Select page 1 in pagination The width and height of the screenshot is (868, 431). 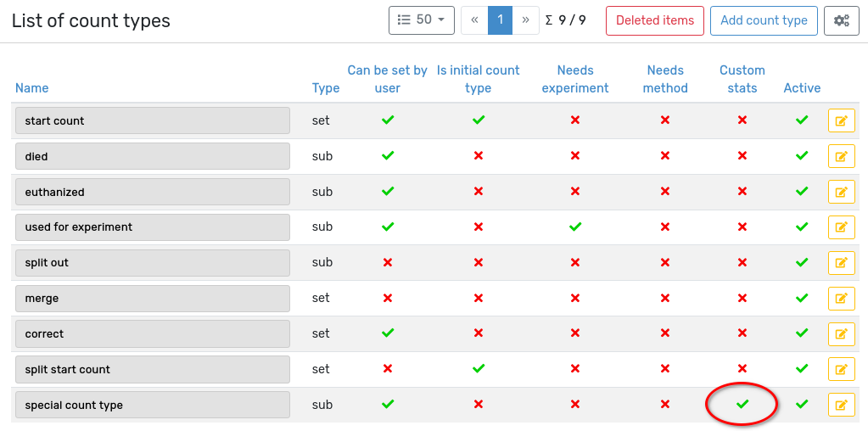501,20
